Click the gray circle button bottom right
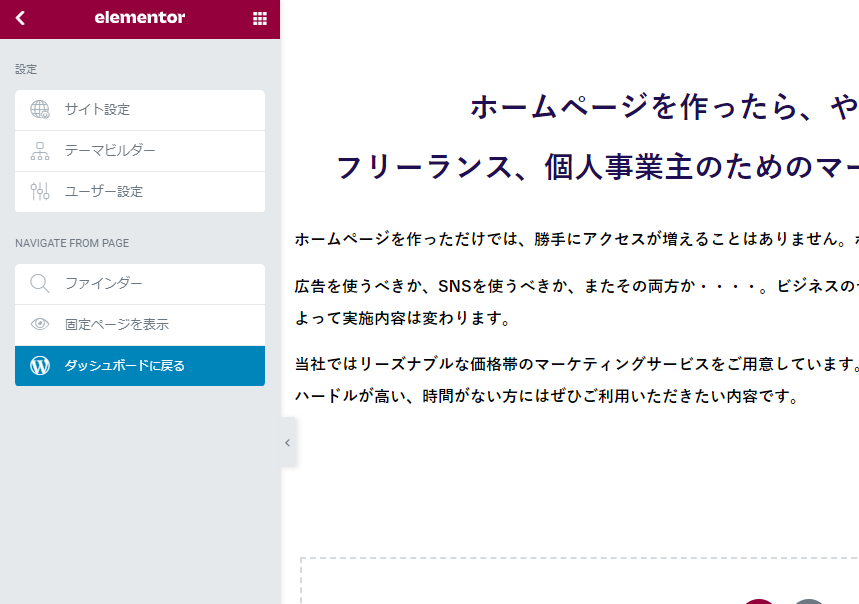Image resolution: width=859 pixels, height=604 pixels. pyautogui.click(x=808, y=599)
